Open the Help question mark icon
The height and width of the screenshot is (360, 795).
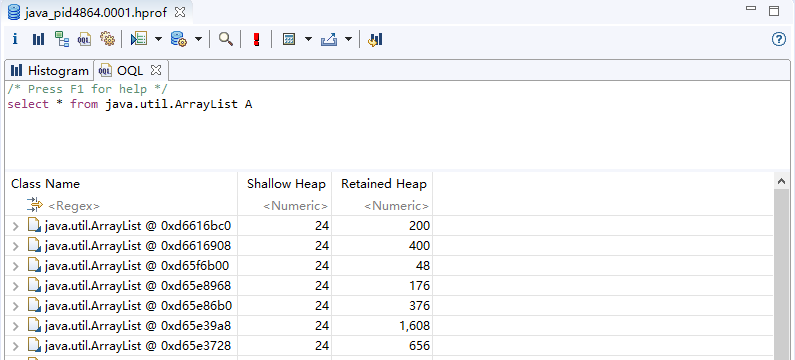click(x=779, y=39)
